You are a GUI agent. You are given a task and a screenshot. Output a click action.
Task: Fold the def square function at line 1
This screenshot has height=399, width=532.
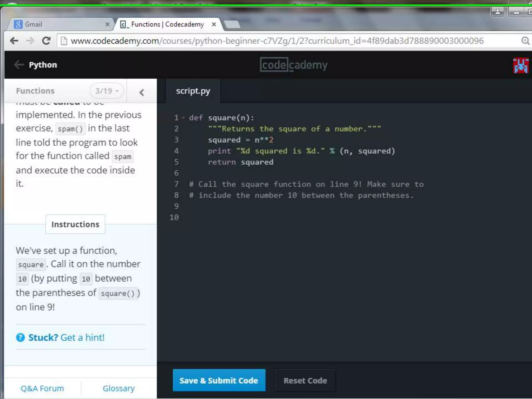(183, 118)
